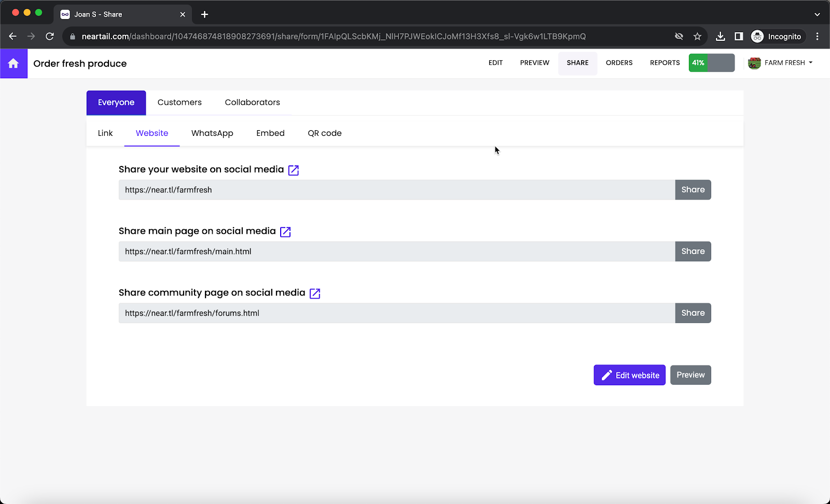Click the purple home icon

[13, 63]
